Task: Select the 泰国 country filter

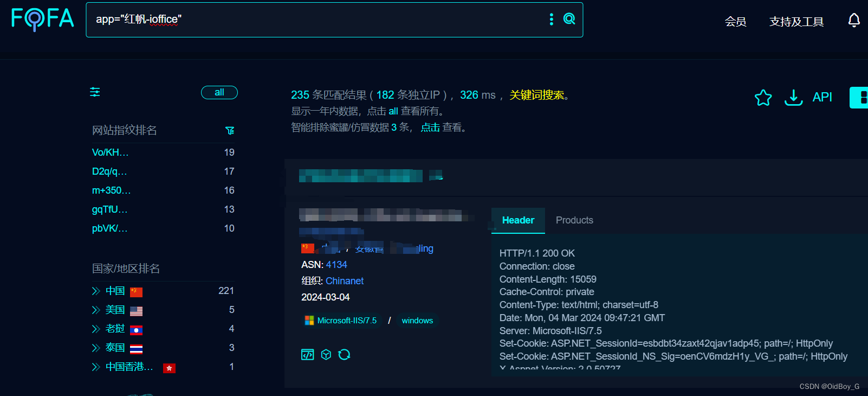Action: (115, 348)
